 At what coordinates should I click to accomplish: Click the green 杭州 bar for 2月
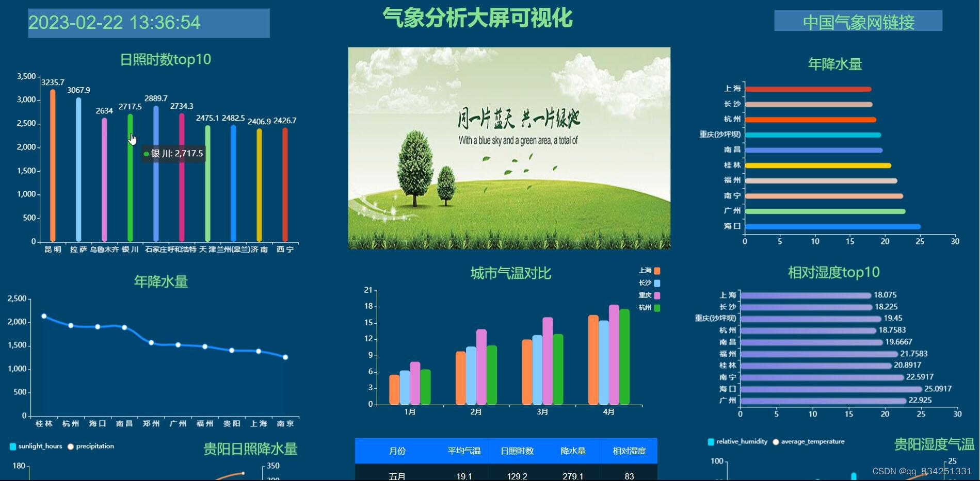click(x=491, y=375)
